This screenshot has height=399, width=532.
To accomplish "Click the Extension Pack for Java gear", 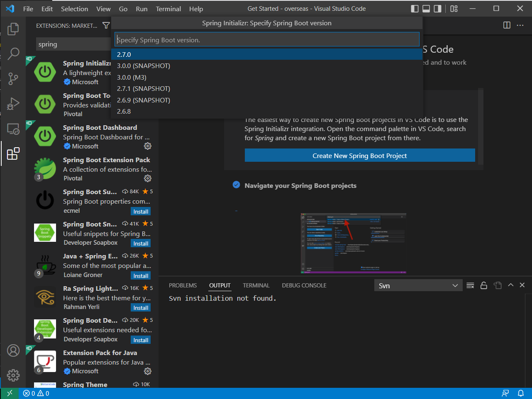I will pyautogui.click(x=148, y=371).
